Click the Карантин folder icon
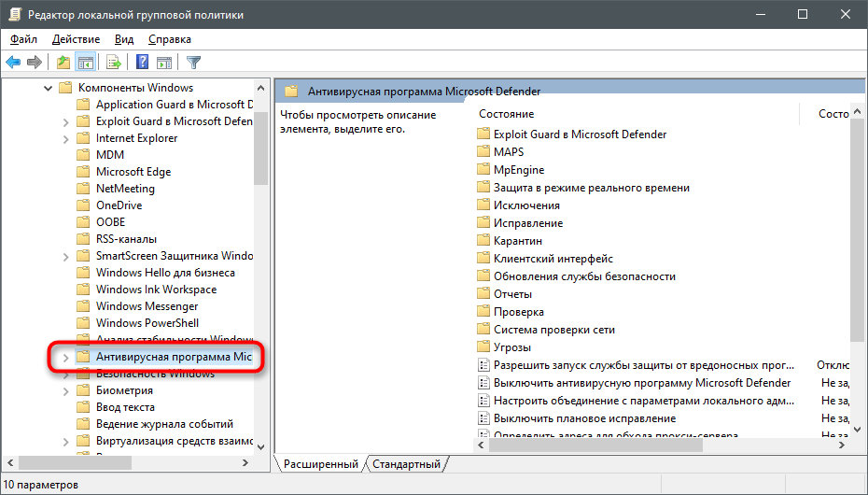 (x=483, y=240)
